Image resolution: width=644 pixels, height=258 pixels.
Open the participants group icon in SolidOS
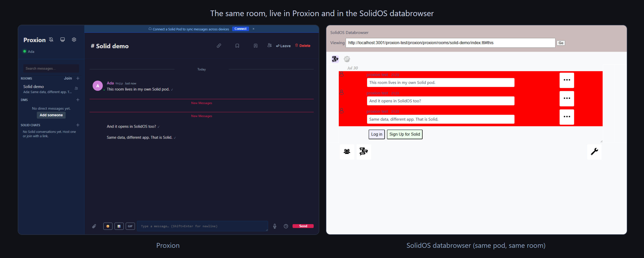click(347, 152)
